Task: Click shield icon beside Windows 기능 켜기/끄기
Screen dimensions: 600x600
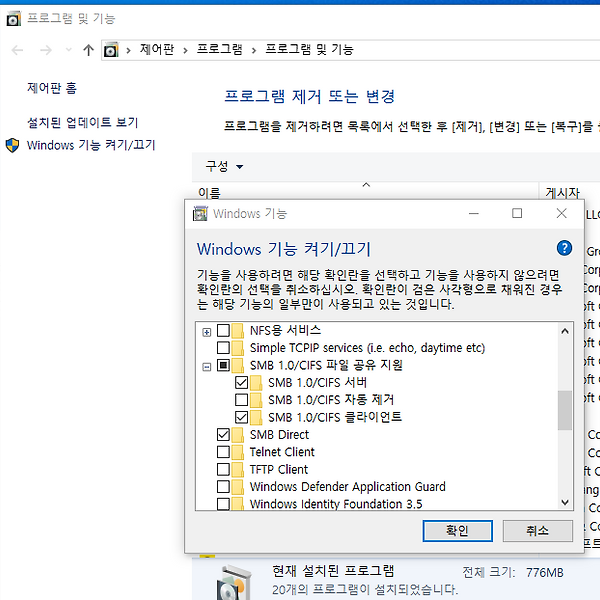Action: (x=12, y=145)
